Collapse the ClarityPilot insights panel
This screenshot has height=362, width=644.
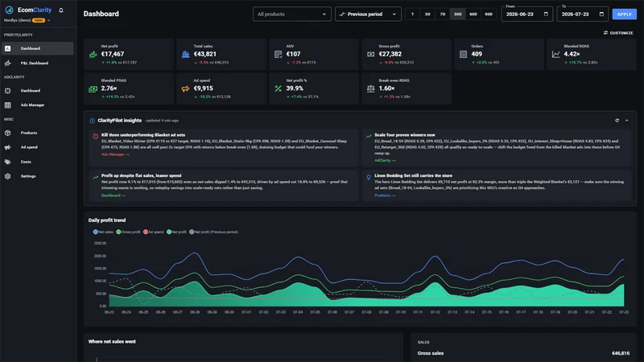click(x=627, y=121)
